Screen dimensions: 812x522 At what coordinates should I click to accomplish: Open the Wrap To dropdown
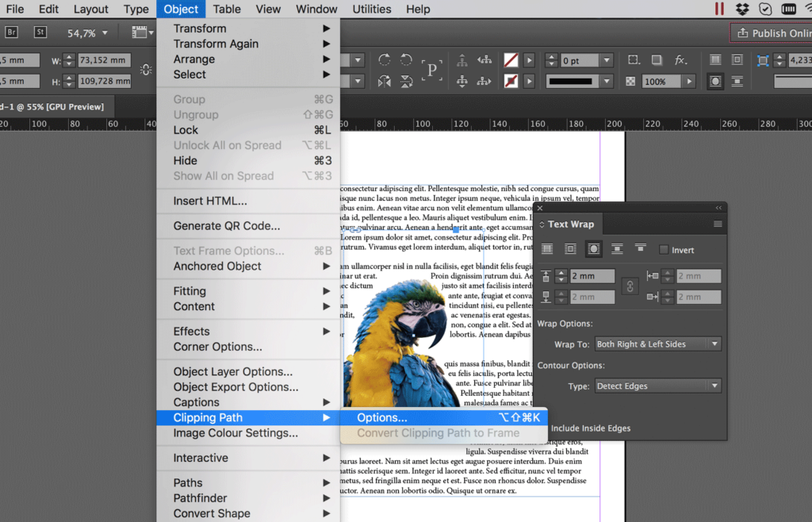pyautogui.click(x=658, y=344)
